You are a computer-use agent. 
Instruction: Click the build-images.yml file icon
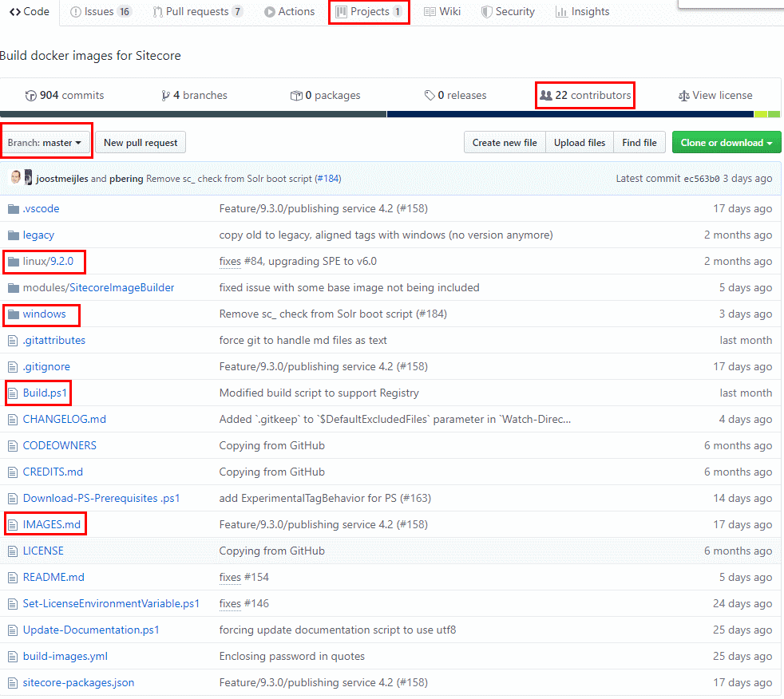(13, 657)
